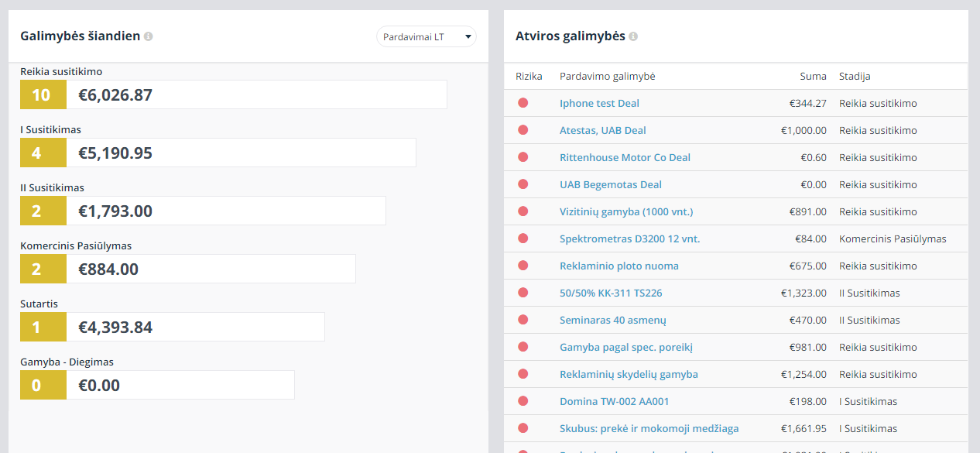The height and width of the screenshot is (453, 980).
Task: Open the Iphone test Deal link
Action: click(x=599, y=103)
